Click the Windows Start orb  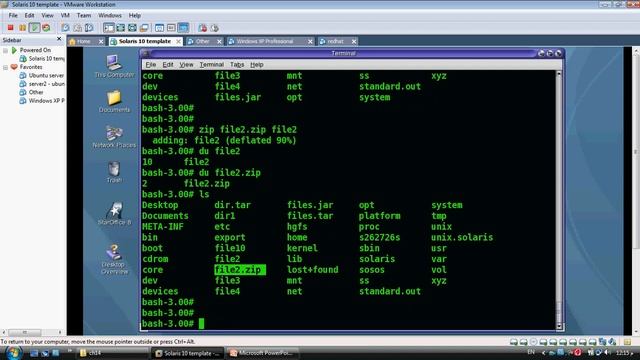tap(13, 352)
